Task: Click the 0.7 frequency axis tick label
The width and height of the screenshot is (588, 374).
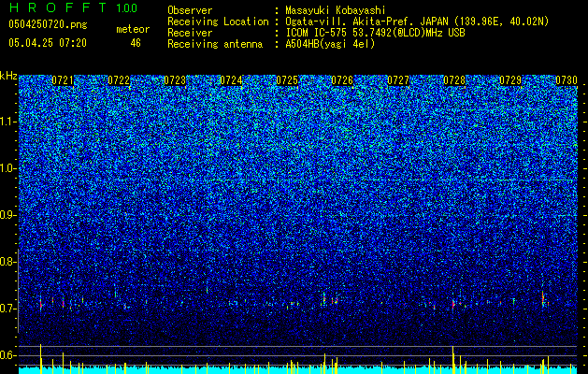Action: [x=7, y=309]
